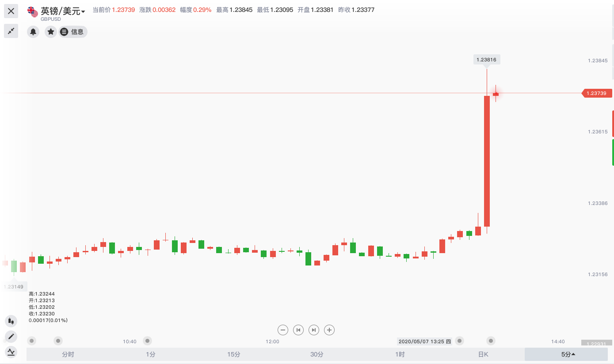
Task: Close the GBPUSD chart with the X button
Action: pos(11,11)
